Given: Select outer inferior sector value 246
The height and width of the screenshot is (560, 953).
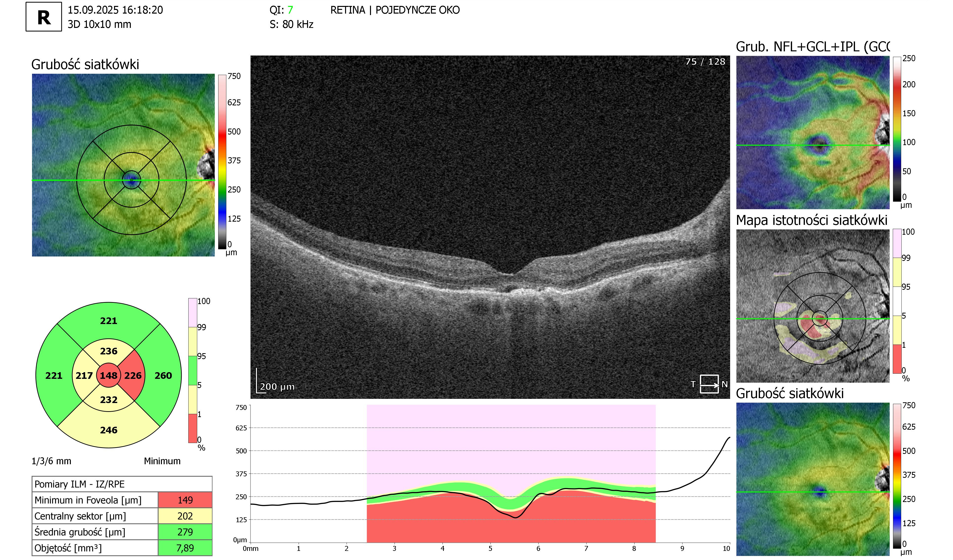Looking at the screenshot, I should pyautogui.click(x=109, y=430).
